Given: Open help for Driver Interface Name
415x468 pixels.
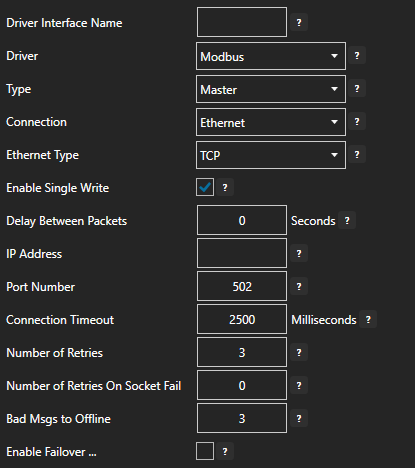Looking at the screenshot, I should [299, 22].
